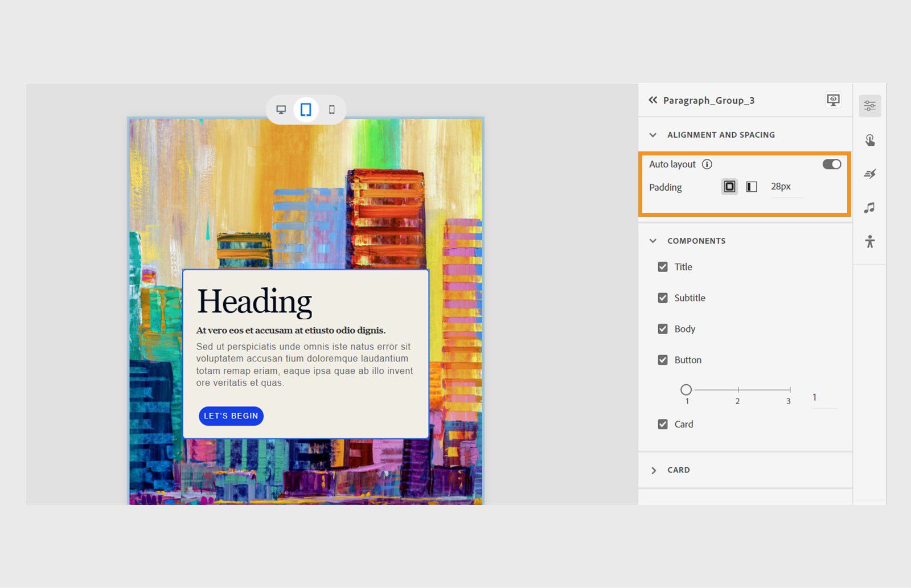Select the tablet preview tab above canvas
The image size is (911, 588).
[x=306, y=109]
